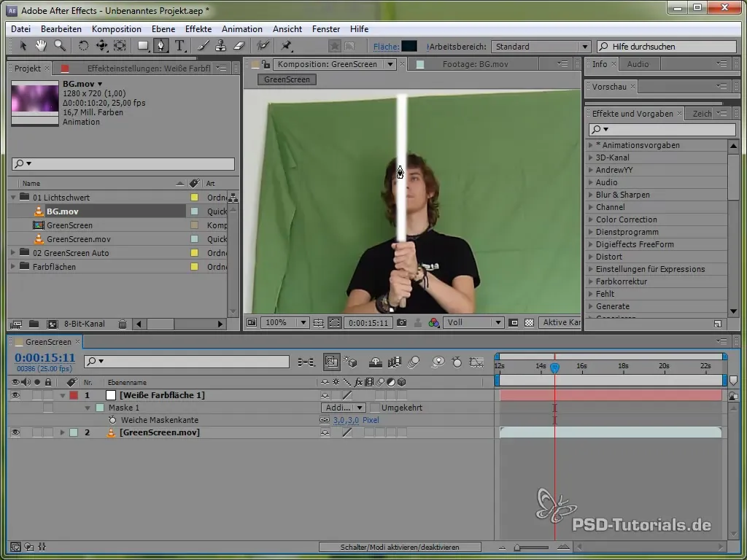Open the Graph Editor icon
The height and width of the screenshot is (560, 747).
pos(476,362)
